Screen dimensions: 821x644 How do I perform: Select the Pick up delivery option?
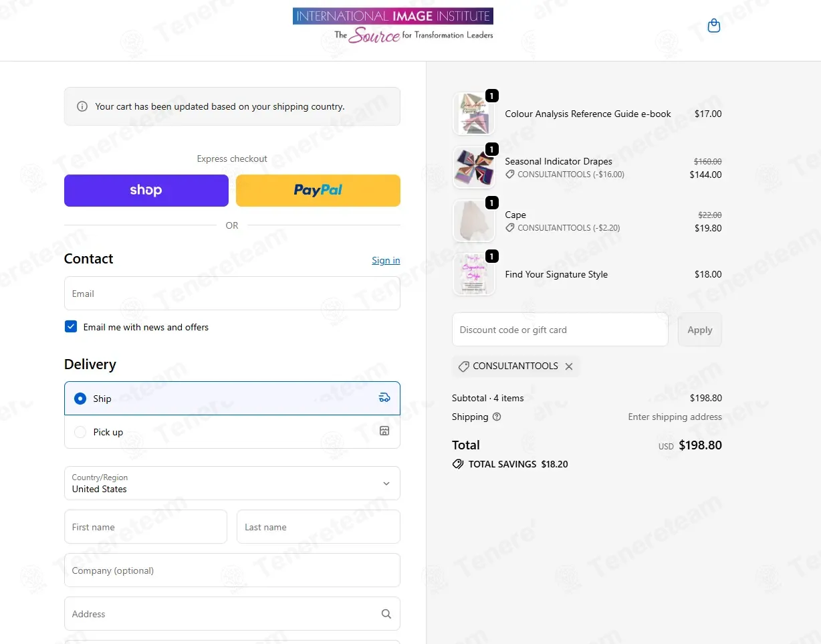232,432
